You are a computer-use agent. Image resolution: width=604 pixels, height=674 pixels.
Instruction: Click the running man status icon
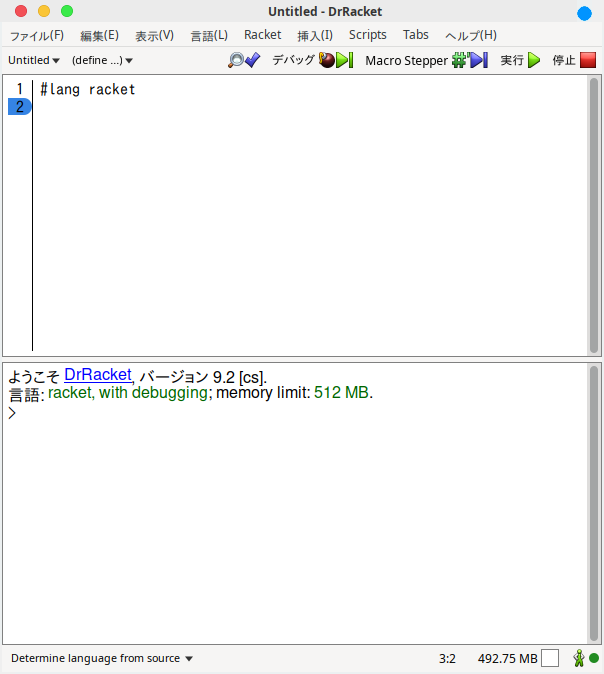(579, 658)
